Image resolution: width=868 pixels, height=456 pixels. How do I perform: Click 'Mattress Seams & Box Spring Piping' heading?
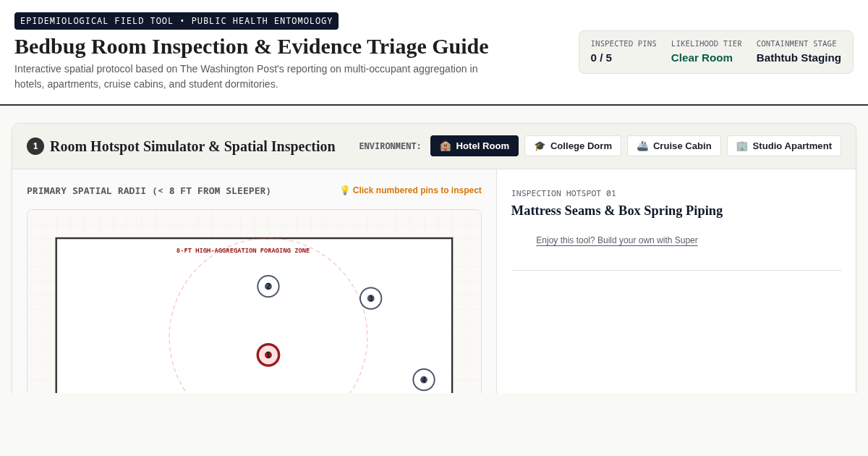click(617, 211)
